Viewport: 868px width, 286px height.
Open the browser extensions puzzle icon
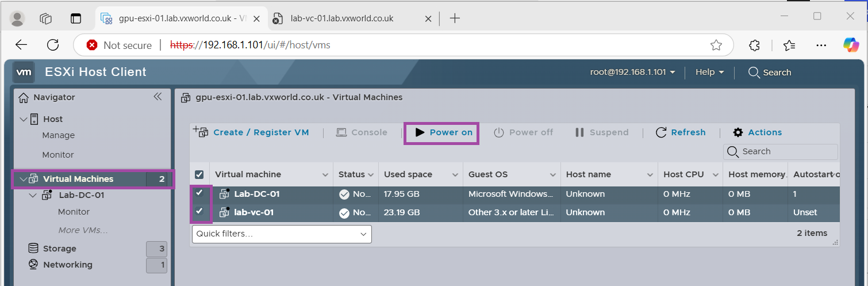(x=755, y=45)
